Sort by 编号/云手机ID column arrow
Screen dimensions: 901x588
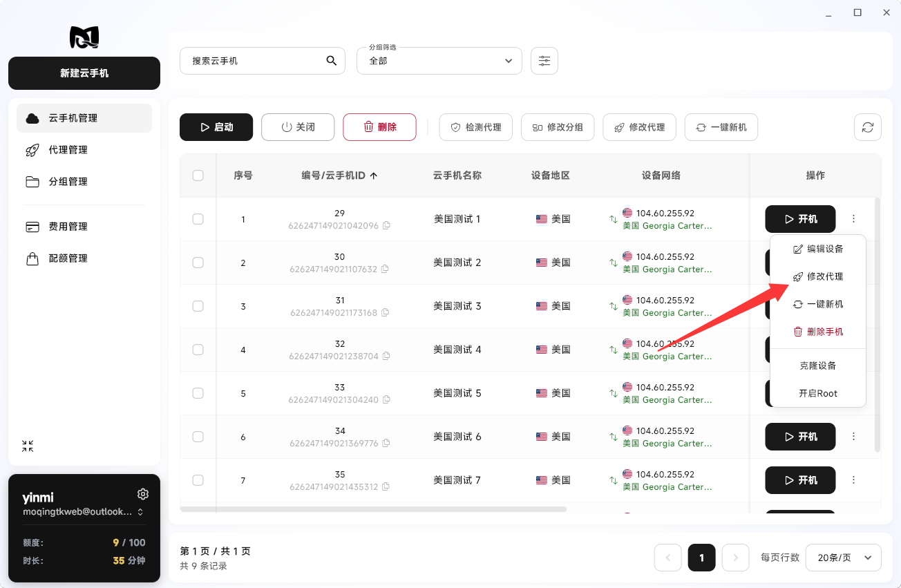374,176
